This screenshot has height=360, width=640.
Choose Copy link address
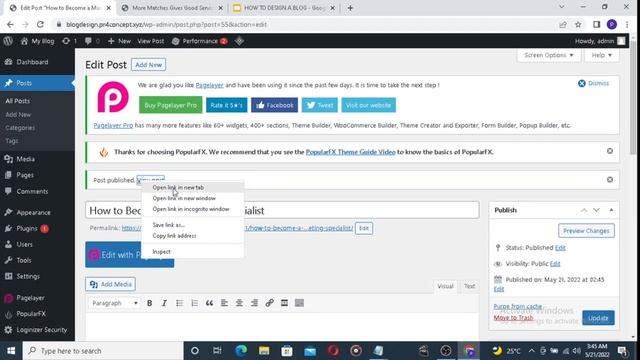[x=193, y=236]
